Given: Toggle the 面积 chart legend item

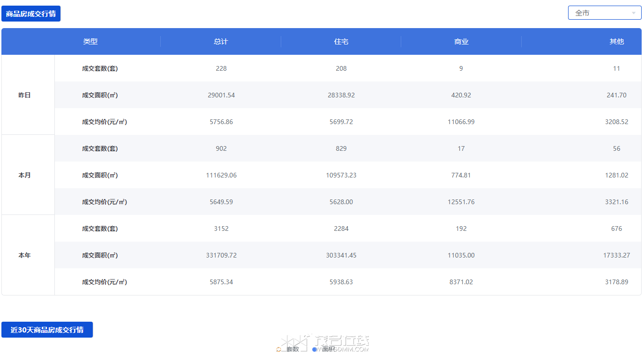Looking at the screenshot, I should pyautogui.click(x=324, y=349).
